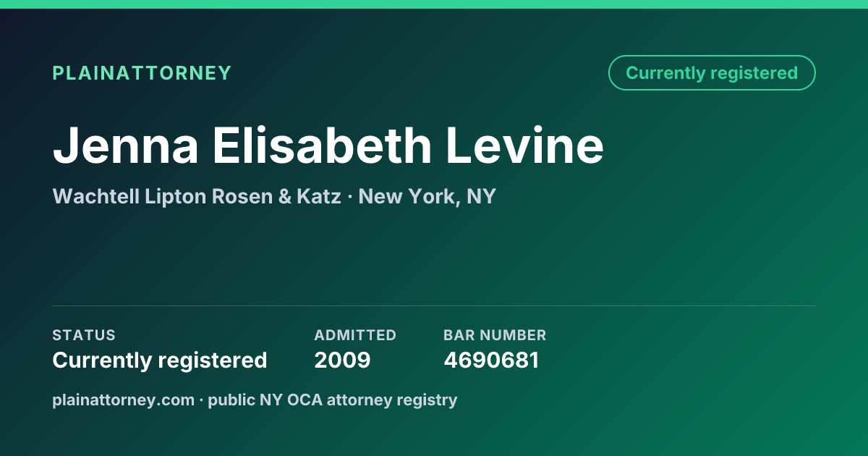Click the New York, NY location text
868x456 pixels.
[x=427, y=196]
